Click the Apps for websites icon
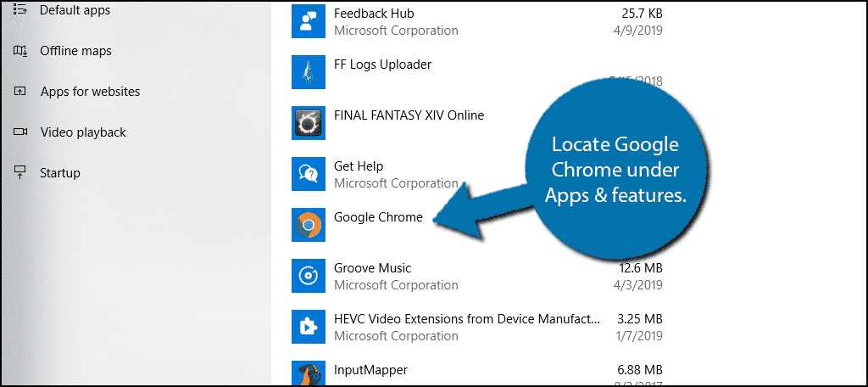Image resolution: width=868 pixels, height=387 pixels. point(20,92)
